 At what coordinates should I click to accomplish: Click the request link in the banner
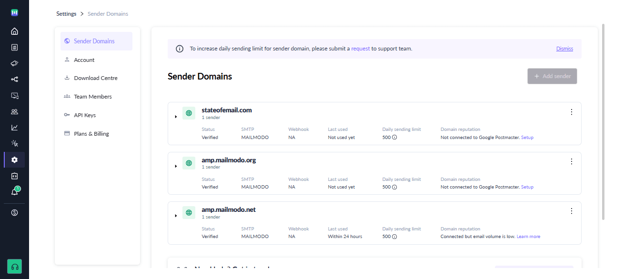(361, 49)
